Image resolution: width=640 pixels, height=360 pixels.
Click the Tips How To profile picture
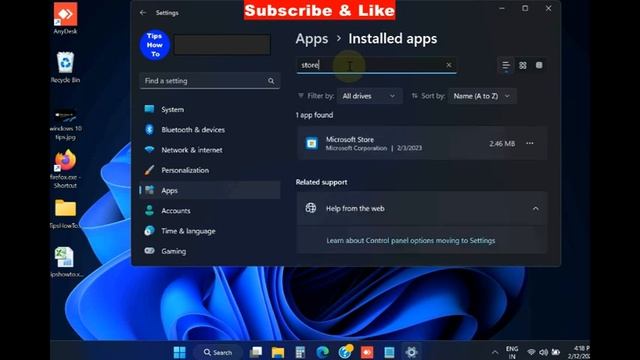click(x=155, y=45)
